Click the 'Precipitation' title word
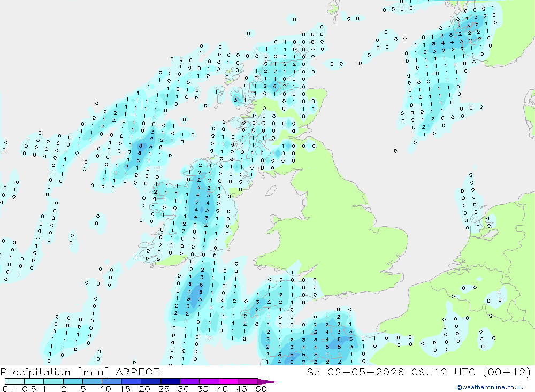 point(35,372)
